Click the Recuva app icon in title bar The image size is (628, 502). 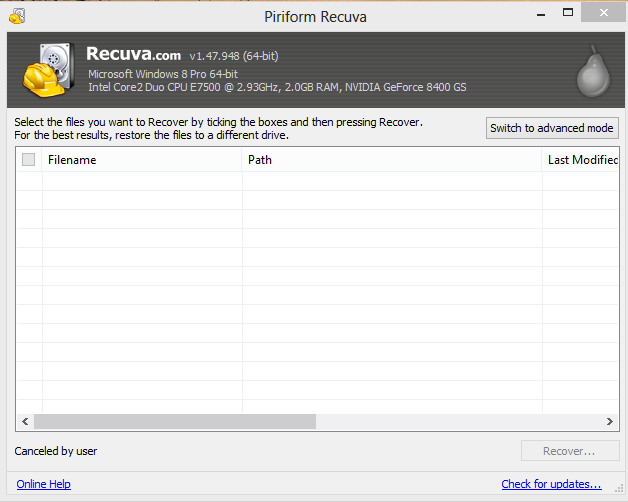point(17,16)
